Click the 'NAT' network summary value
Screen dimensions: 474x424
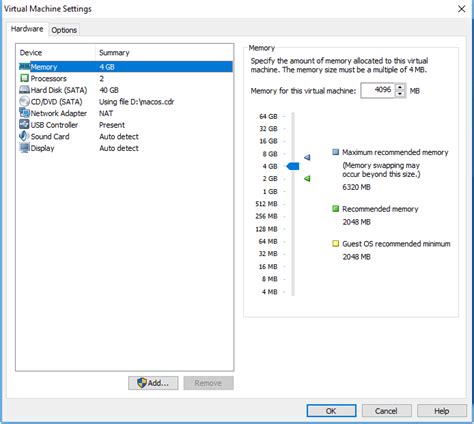[106, 113]
